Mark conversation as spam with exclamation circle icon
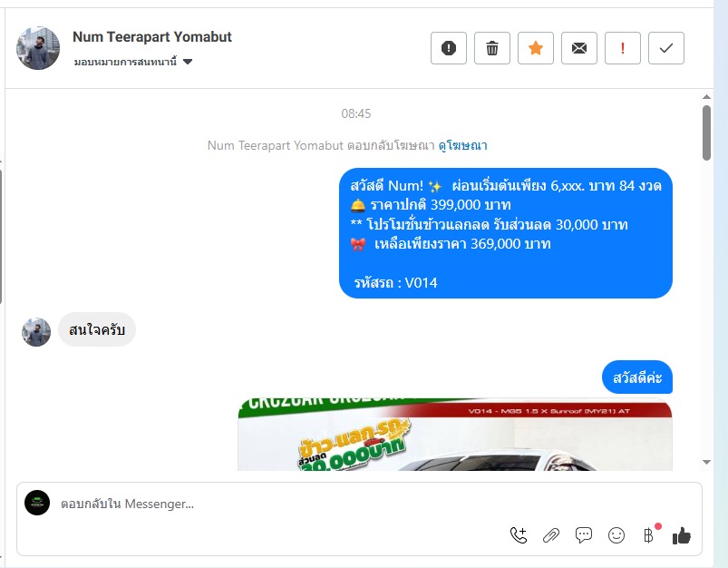Image resolution: width=728 pixels, height=568 pixels. pyautogui.click(x=449, y=48)
